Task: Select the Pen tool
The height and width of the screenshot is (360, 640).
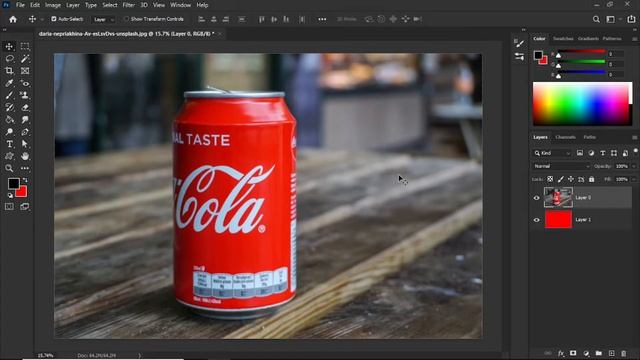Action: (25, 132)
